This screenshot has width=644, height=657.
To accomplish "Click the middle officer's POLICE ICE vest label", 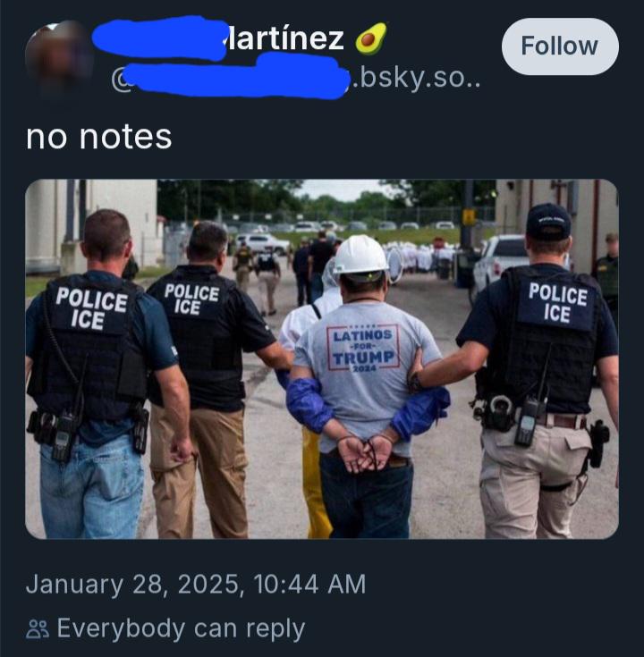I will (191, 299).
